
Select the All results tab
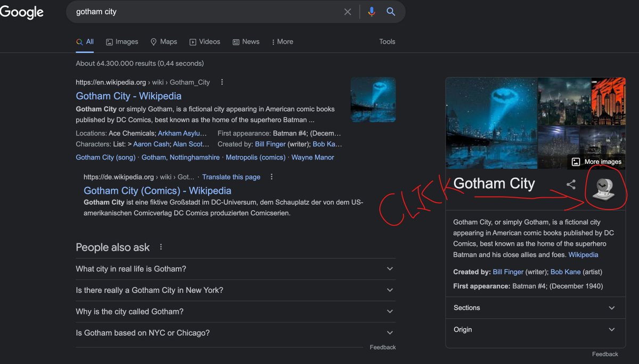tap(85, 42)
